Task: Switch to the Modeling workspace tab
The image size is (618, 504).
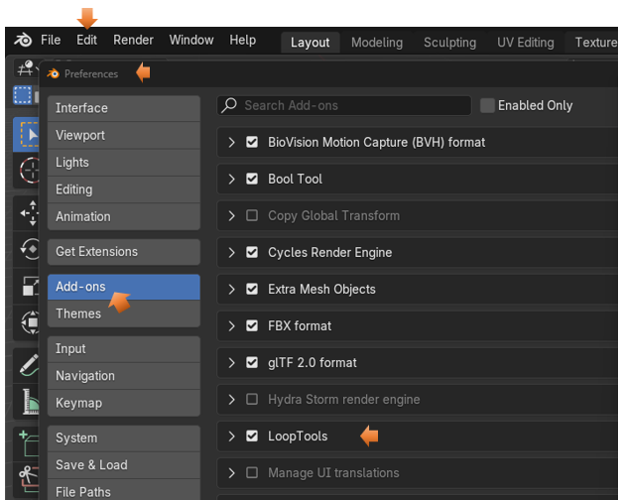Action: 376,42
